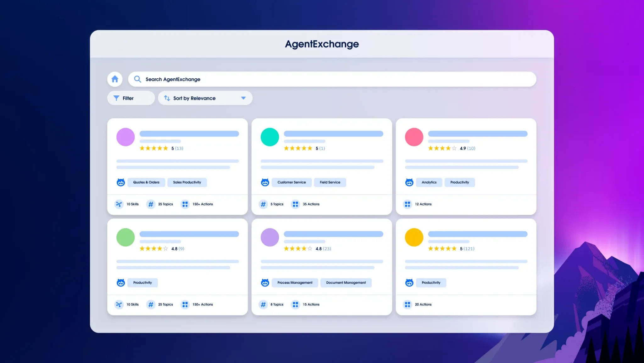Click the star rating beside 4.8 (23)
Screen dimensions: 644x363
(298, 249)
